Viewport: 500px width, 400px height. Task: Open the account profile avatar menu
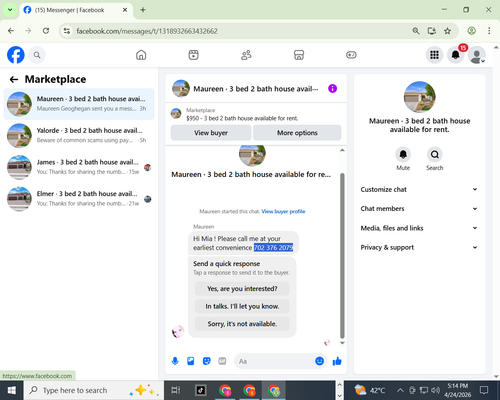coord(477,55)
